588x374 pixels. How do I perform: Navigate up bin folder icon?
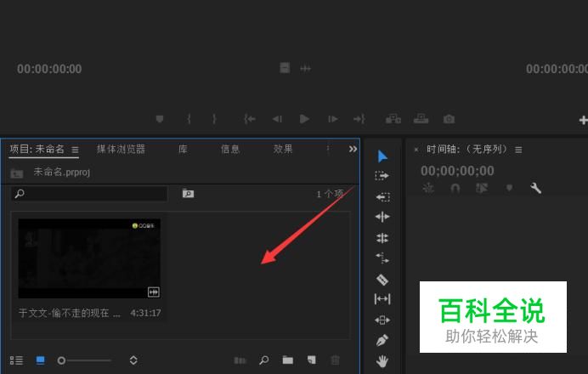click(x=16, y=173)
